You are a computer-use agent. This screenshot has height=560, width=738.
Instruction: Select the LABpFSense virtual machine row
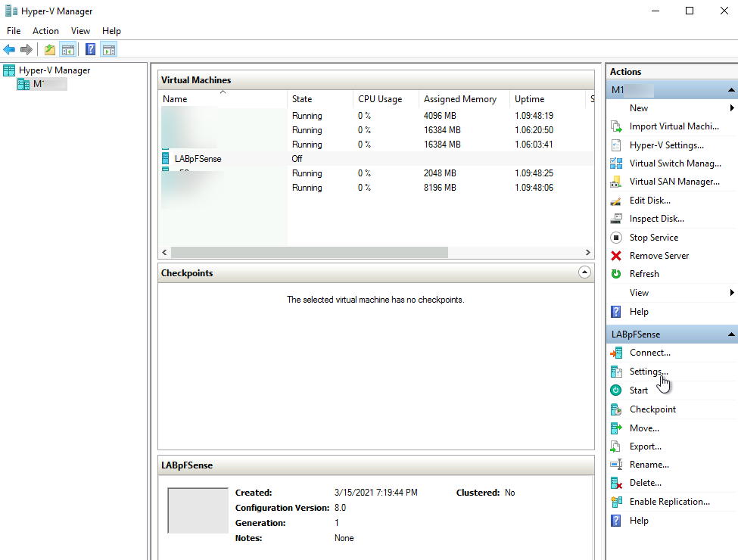point(376,159)
